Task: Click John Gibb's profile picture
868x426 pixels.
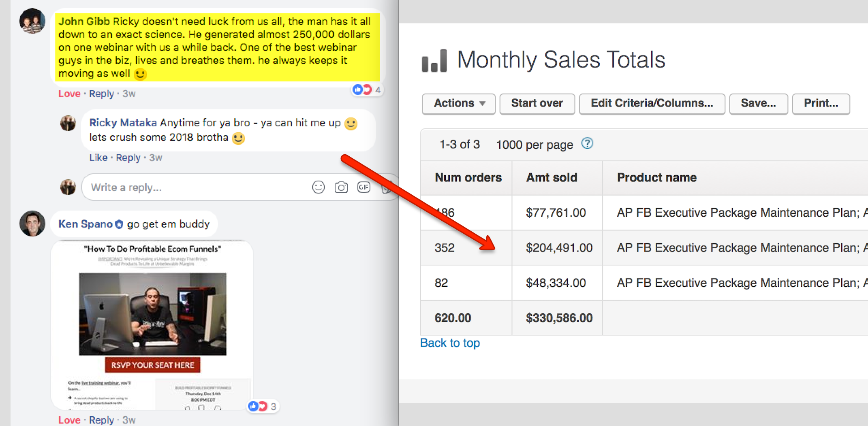Action: pyautogui.click(x=32, y=21)
